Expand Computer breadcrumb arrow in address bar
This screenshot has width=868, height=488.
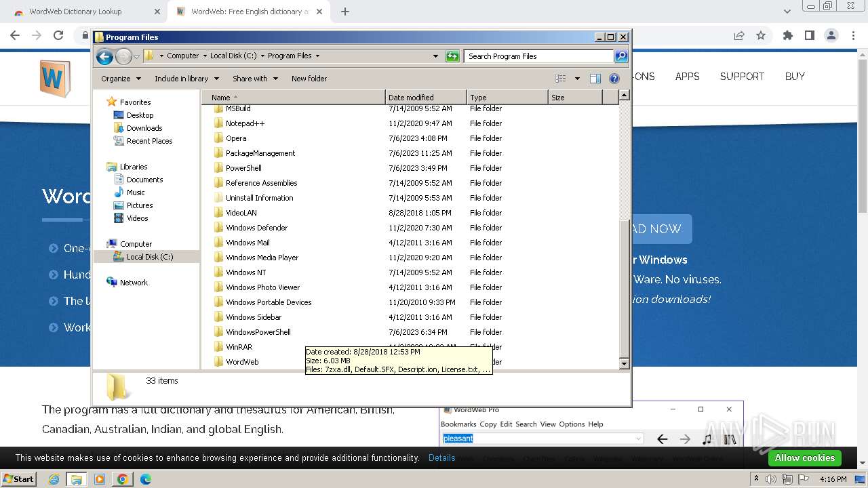(x=204, y=56)
